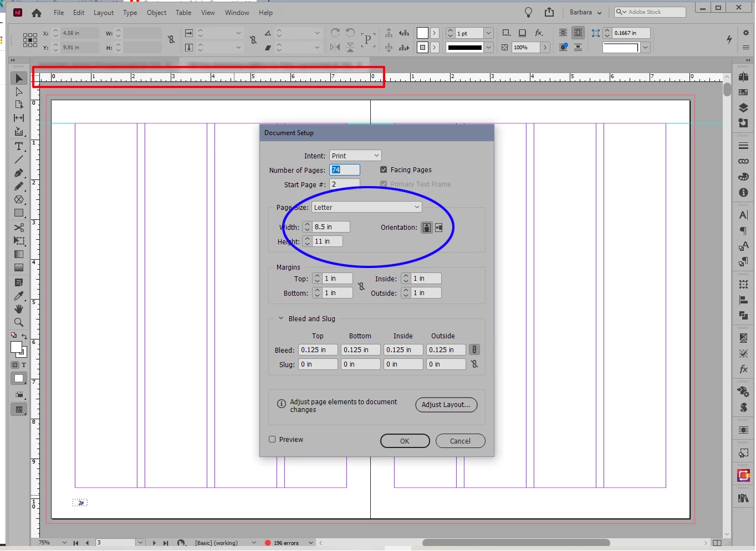
Task: Open the page number dropdown in status bar
Action: pos(140,543)
